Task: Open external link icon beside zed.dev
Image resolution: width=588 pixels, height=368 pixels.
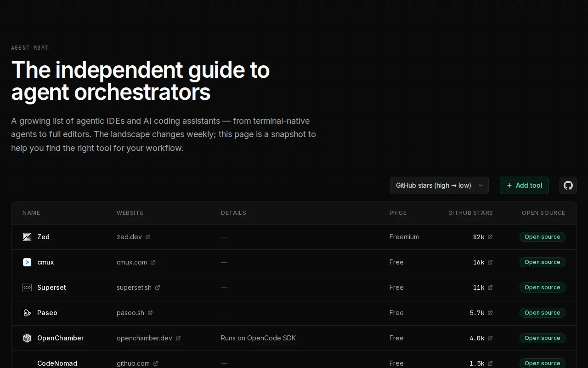Action: (x=148, y=237)
